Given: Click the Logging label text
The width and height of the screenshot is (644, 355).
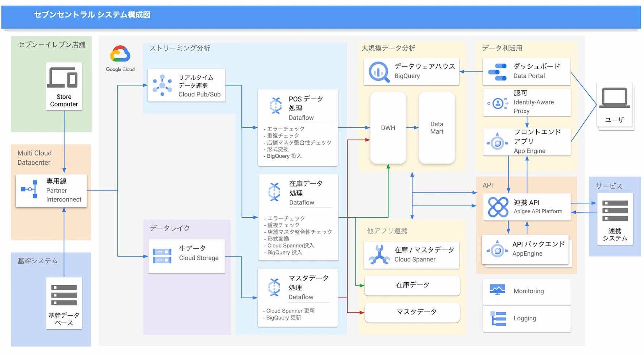Looking at the screenshot, I should coord(525,318).
